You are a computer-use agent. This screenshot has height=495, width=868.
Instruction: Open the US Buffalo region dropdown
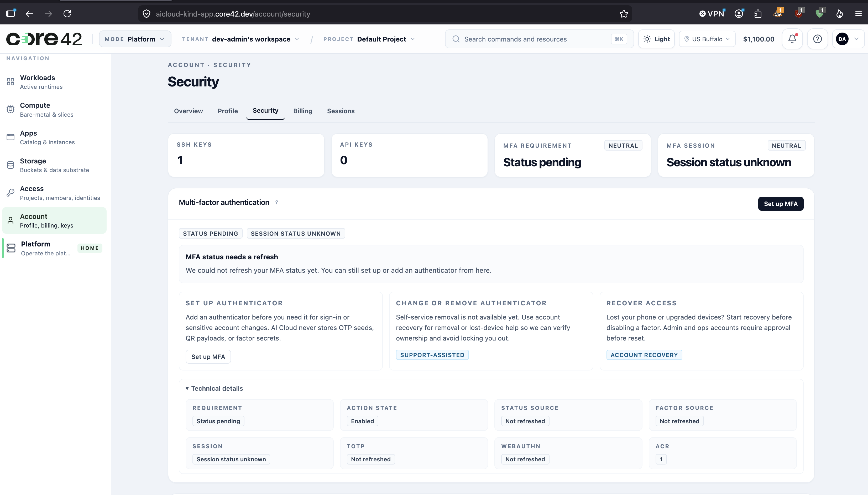pos(707,39)
